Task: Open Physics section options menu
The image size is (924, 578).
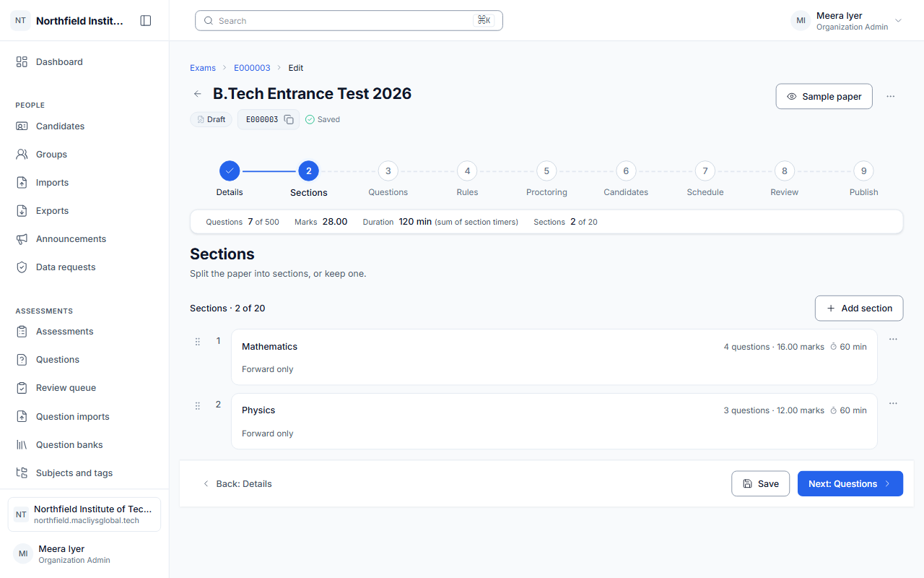Action: [893, 403]
